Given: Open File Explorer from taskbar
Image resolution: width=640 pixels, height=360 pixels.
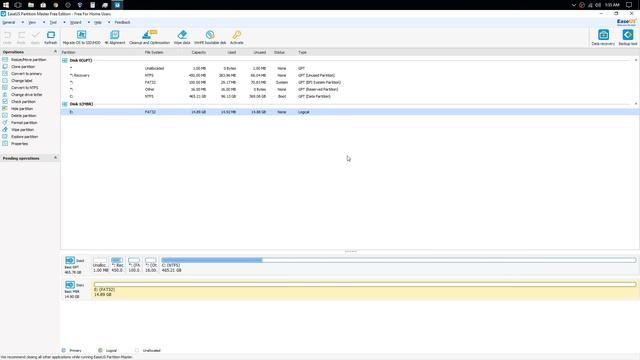Looking at the screenshot, I should coord(31,5).
